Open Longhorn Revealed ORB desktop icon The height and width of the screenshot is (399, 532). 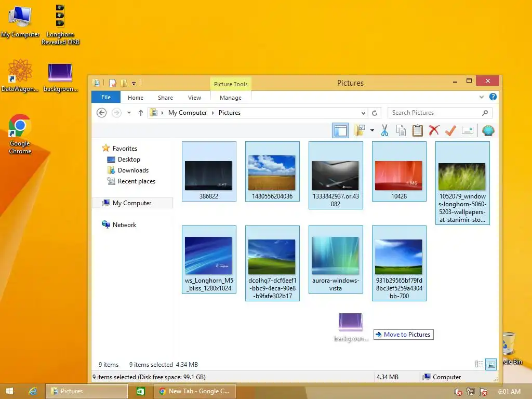point(60,24)
